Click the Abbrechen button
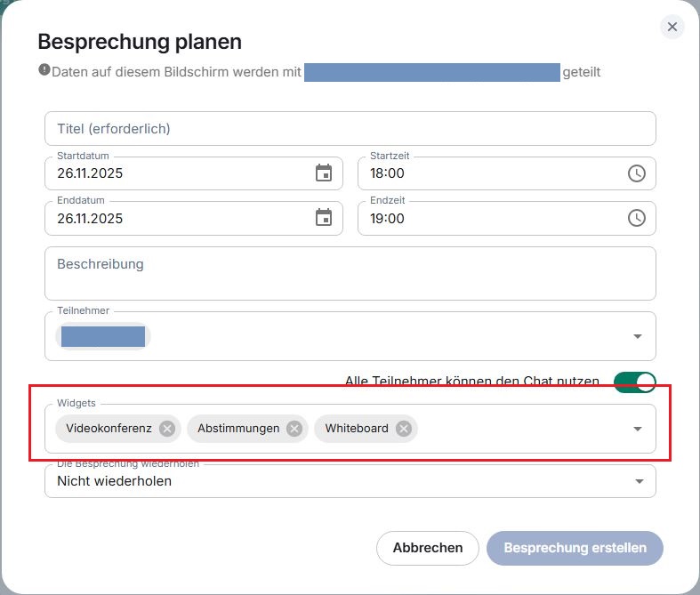Viewport: 700px width, 595px height. [428, 548]
